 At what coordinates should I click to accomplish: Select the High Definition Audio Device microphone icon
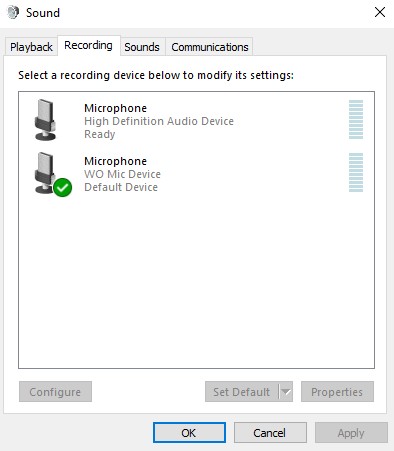coord(45,120)
